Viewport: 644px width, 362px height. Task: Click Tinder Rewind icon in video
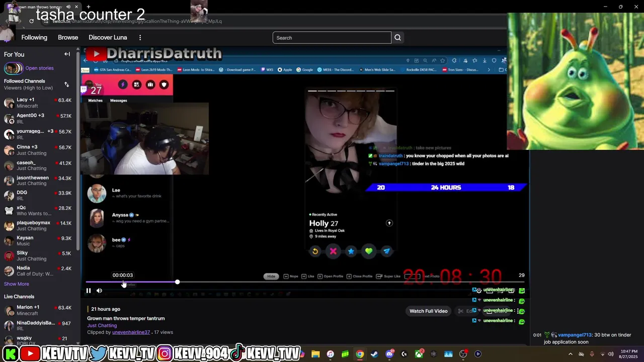[315, 251]
